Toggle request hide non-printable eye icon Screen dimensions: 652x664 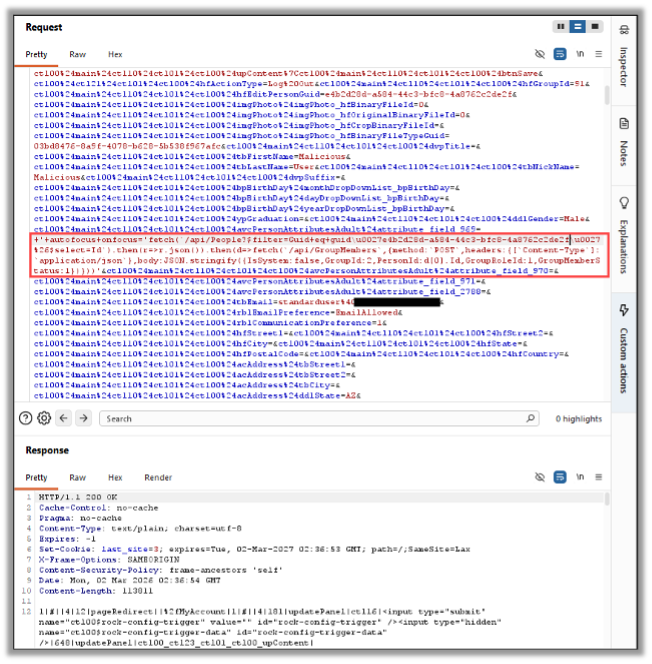539,54
